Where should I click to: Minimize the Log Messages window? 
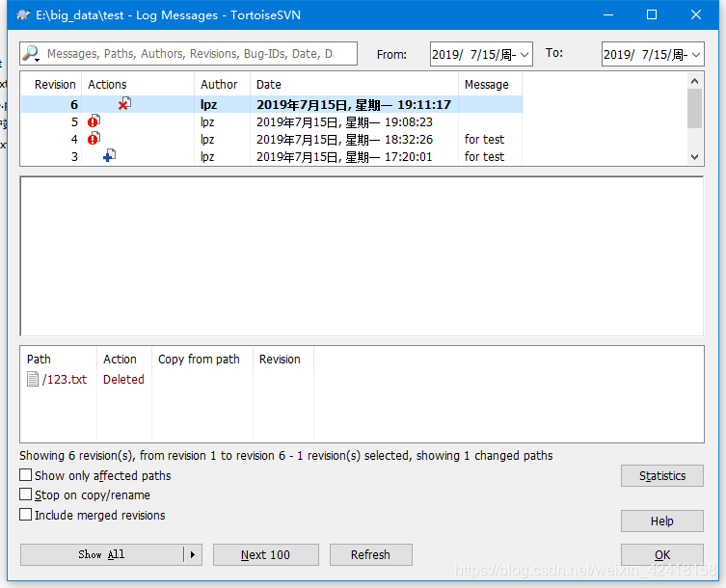tap(608, 14)
